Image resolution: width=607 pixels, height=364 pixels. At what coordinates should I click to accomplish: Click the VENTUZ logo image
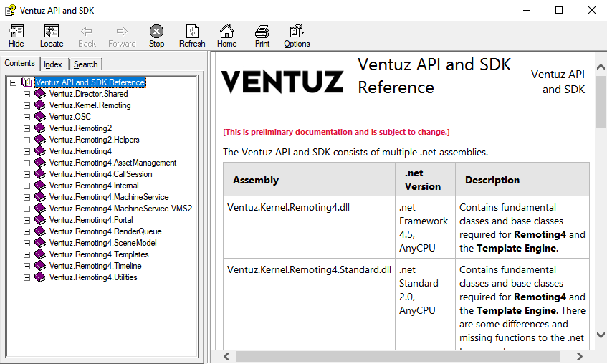282,82
